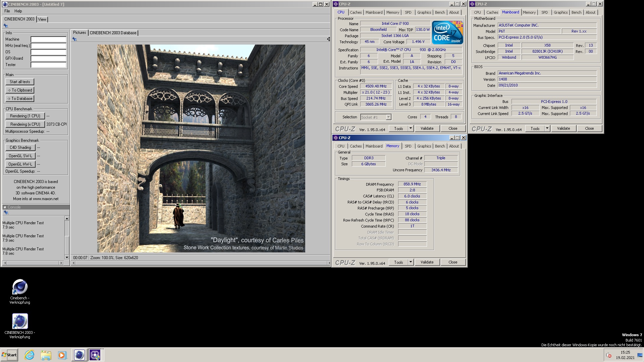Click the clock in the system tray

coord(625,355)
